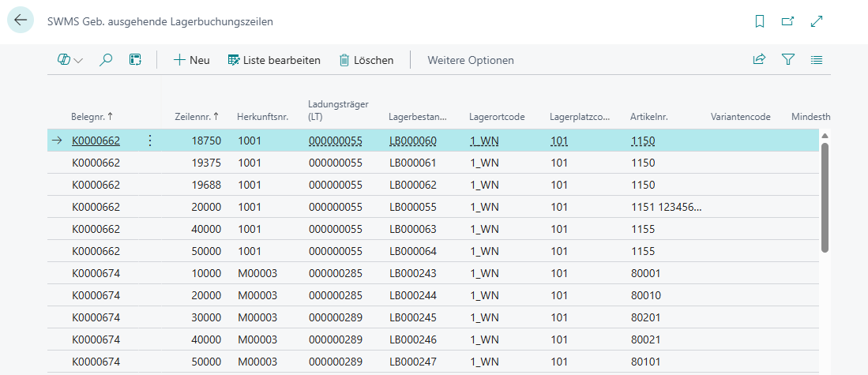Click Liste bearbeiten in the toolbar
Image resolution: width=868 pixels, height=375 pixels.
(274, 60)
